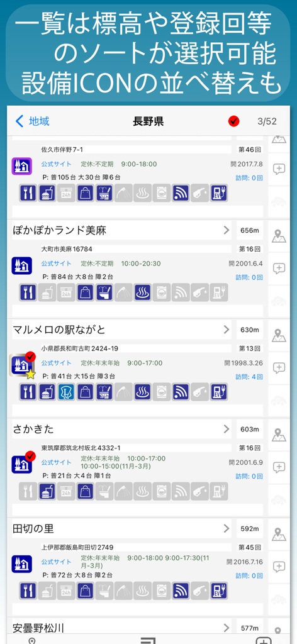Open 公式サイト link for 田切の里
Image resolution: width=297 pixels, height=644 pixels.
[56, 562]
